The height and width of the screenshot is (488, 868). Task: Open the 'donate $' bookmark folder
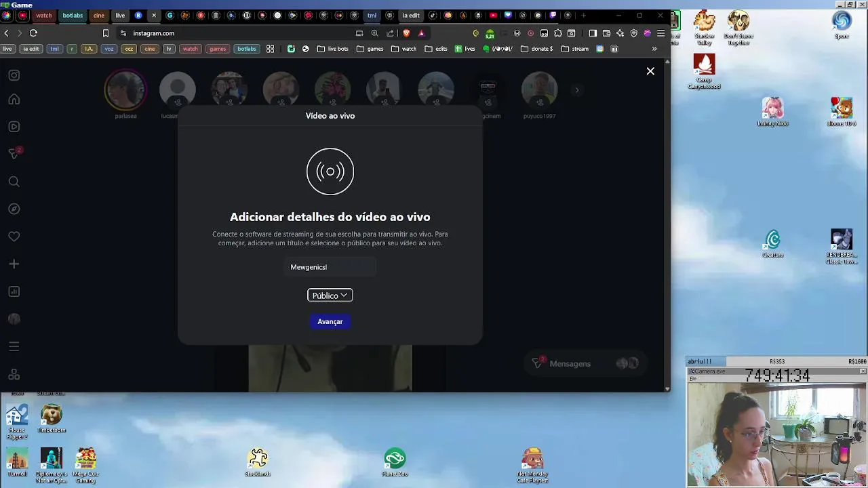click(x=536, y=49)
